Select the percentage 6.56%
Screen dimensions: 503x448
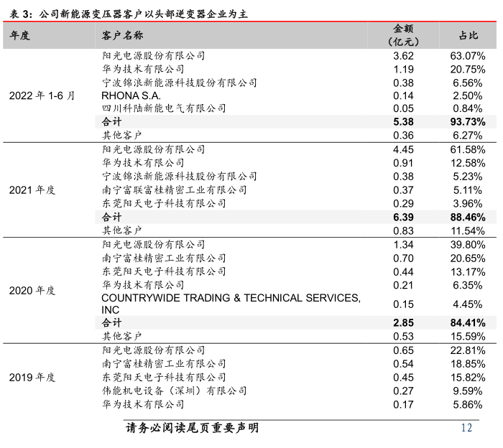tap(467, 83)
